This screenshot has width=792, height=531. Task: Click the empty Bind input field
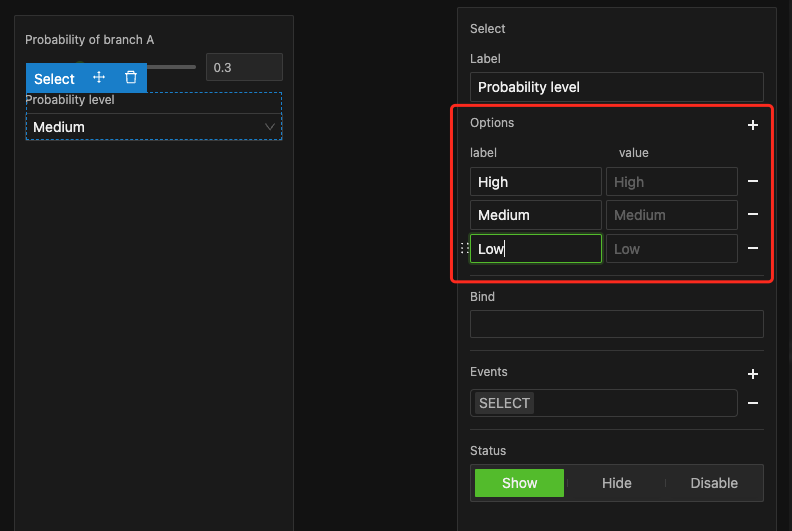[616, 324]
